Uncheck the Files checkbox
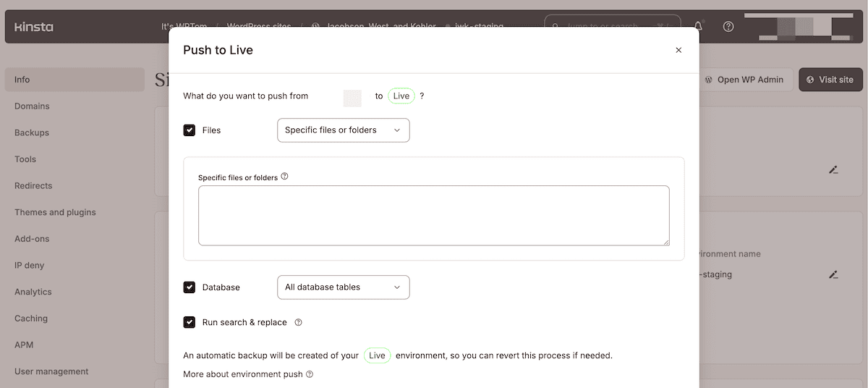This screenshot has width=868, height=388. tap(190, 130)
